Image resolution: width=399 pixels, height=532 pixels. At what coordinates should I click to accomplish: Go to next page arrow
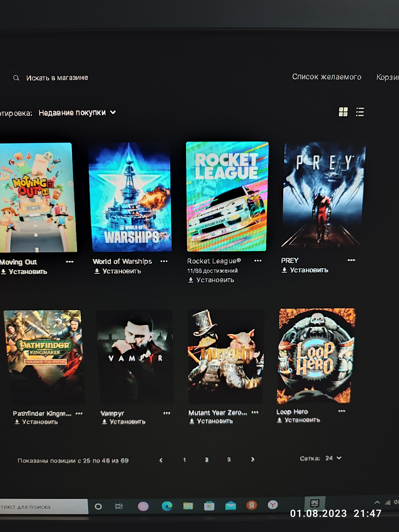click(x=253, y=459)
